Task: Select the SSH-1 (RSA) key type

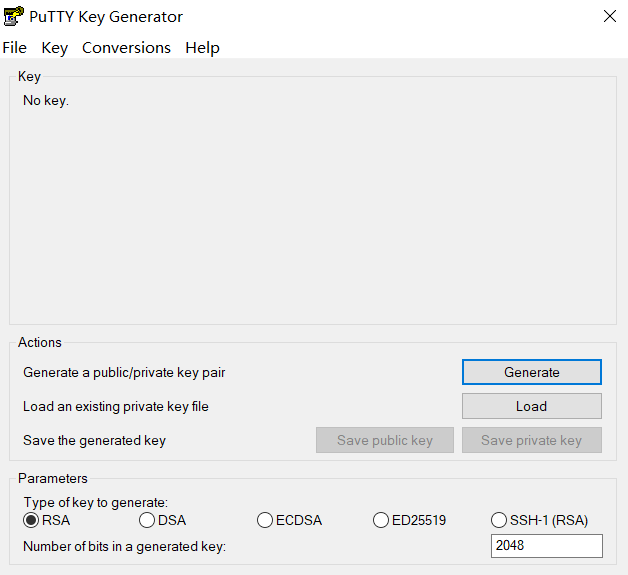Action: (539, 520)
